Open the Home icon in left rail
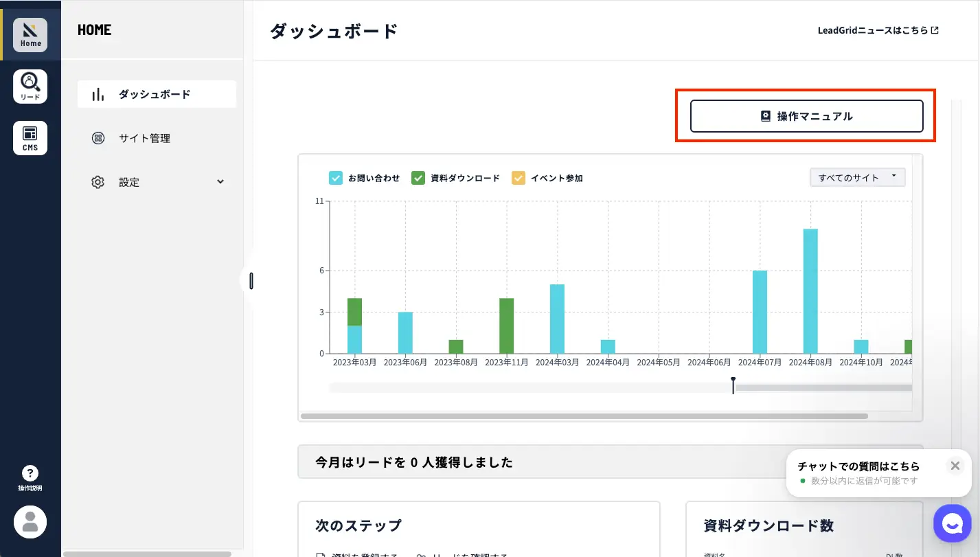 (x=30, y=35)
